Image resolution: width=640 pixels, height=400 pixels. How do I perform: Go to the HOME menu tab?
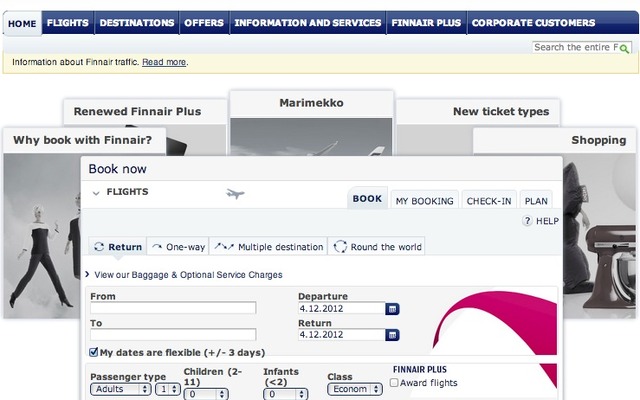(x=22, y=24)
